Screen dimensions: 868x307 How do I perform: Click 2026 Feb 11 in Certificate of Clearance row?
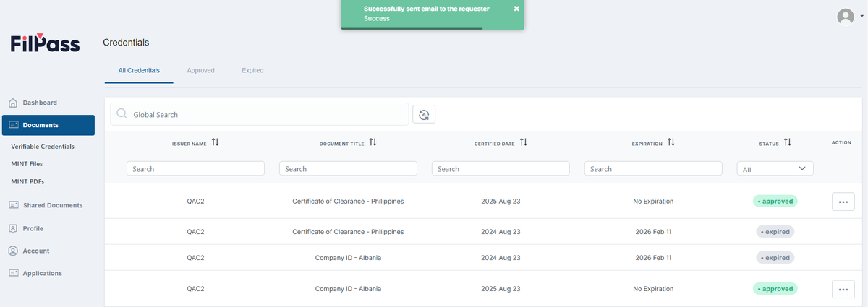653,232
